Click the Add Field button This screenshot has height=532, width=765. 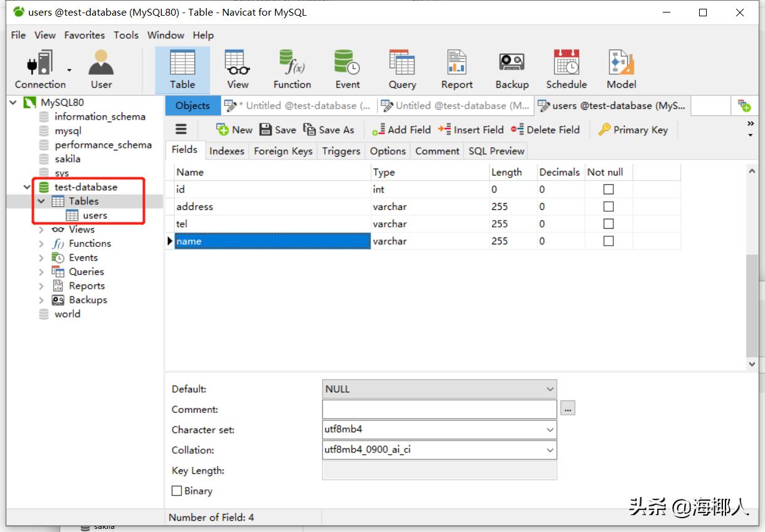click(x=401, y=130)
